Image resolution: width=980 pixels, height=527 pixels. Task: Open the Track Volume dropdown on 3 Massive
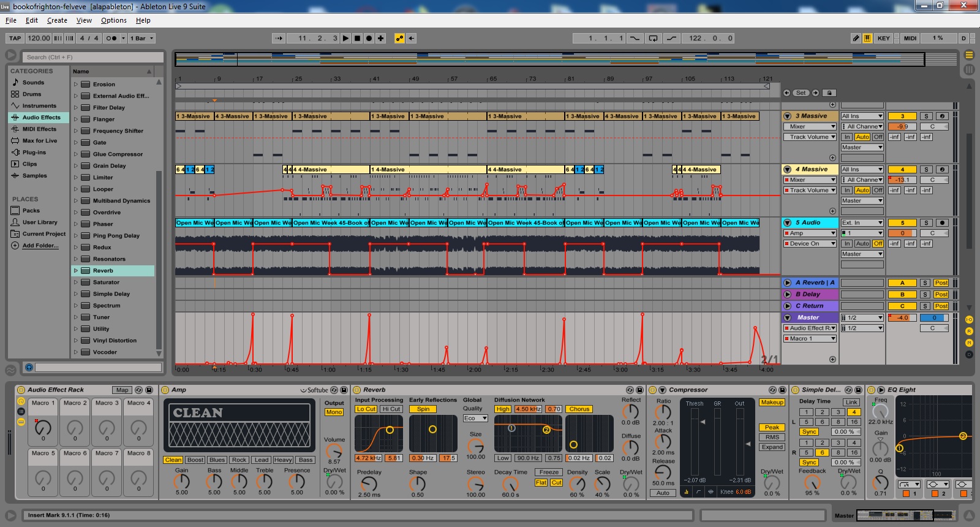tap(809, 137)
